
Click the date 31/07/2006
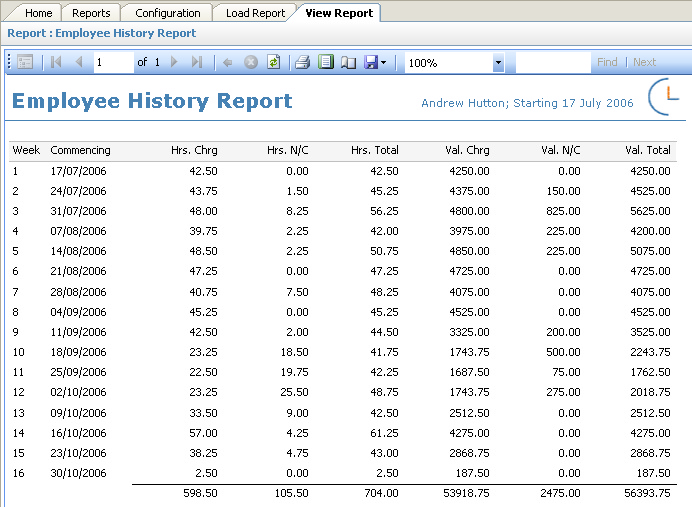pyautogui.click(x=78, y=211)
